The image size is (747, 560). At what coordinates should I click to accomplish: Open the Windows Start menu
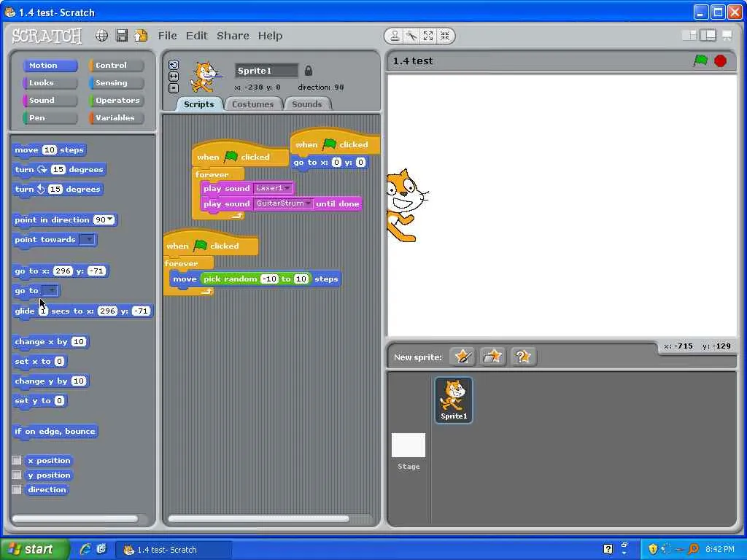[x=35, y=549]
